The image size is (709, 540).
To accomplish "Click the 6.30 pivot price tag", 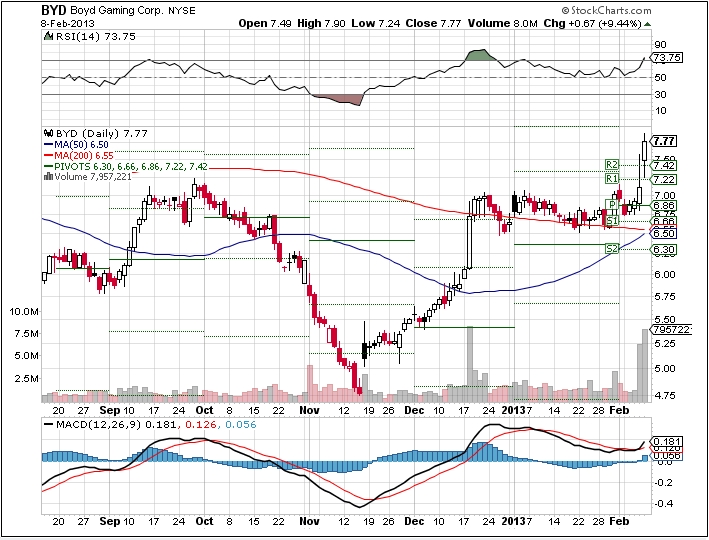I will 664,249.
